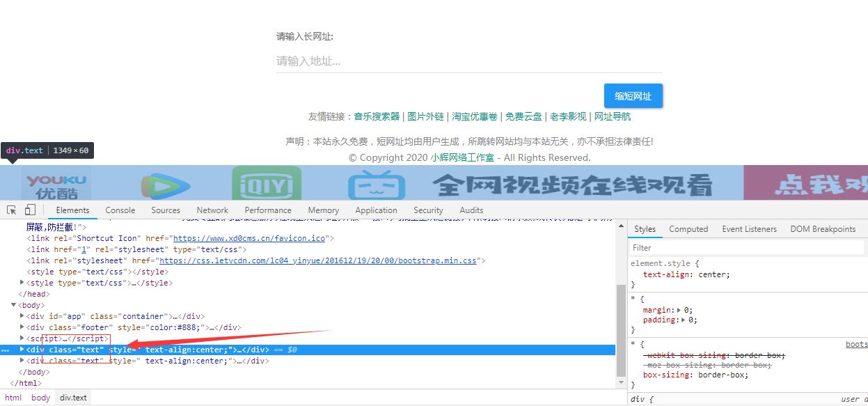
Task: Open the DOM Breakpoints pane tab
Action: [823, 229]
